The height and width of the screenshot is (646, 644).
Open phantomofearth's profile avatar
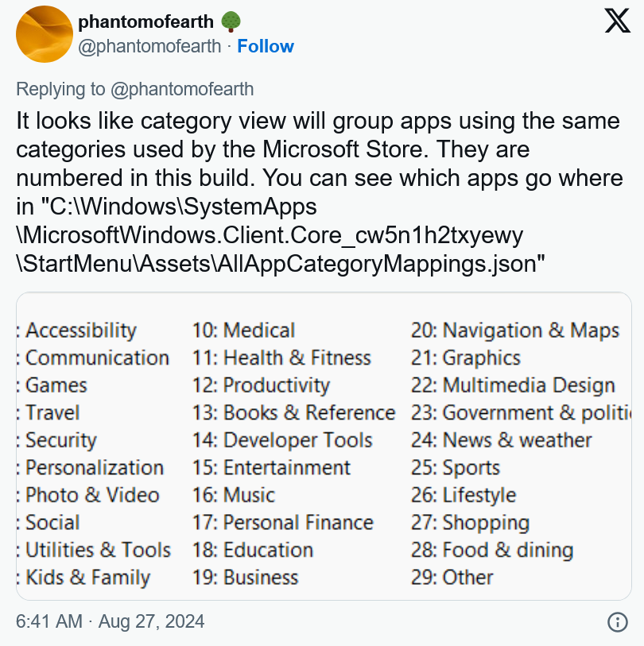(x=45, y=34)
